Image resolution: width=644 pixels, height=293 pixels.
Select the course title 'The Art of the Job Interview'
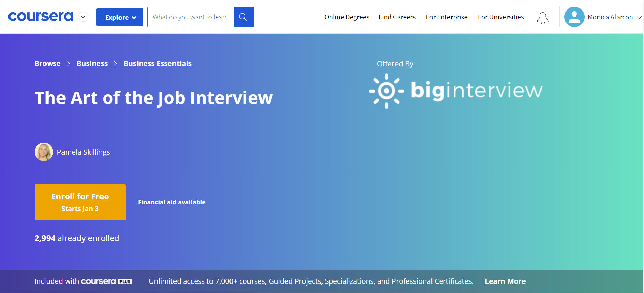pos(153,98)
